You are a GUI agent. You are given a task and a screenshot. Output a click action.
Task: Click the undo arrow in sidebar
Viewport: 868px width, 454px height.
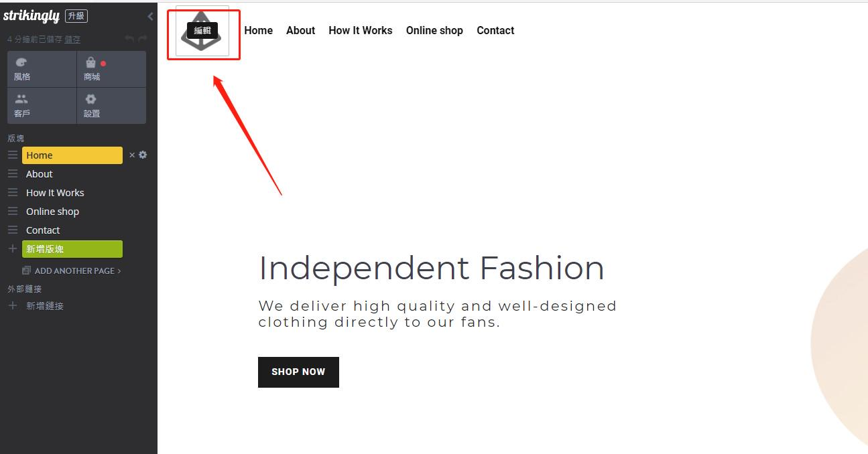click(129, 40)
